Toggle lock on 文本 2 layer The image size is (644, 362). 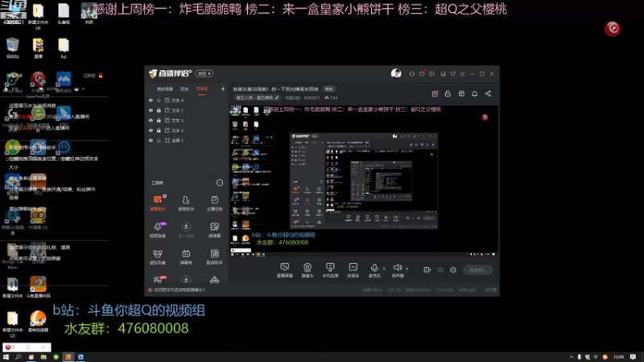click(159, 130)
